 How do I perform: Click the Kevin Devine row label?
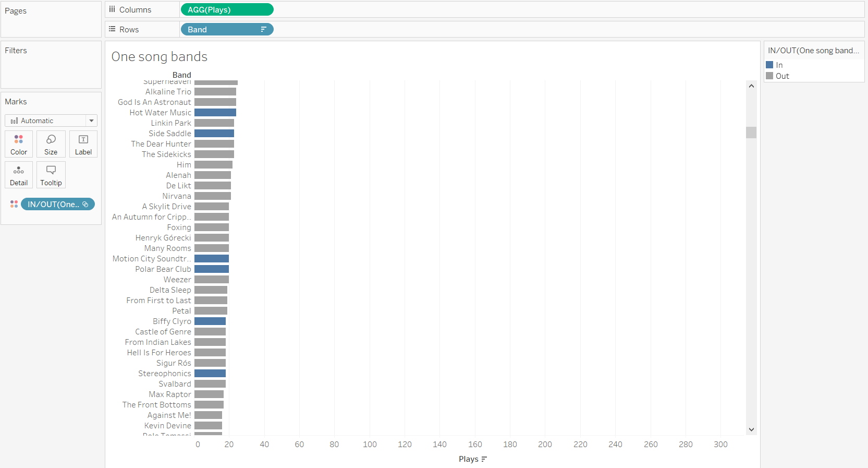click(168, 426)
